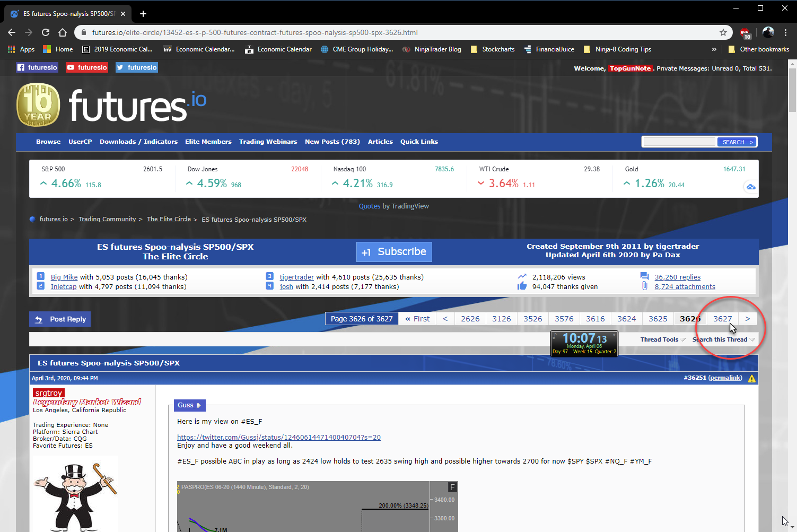Close the ES futures Spoo-nalysis tab
Image resolution: width=797 pixels, height=532 pixels.
click(x=123, y=14)
